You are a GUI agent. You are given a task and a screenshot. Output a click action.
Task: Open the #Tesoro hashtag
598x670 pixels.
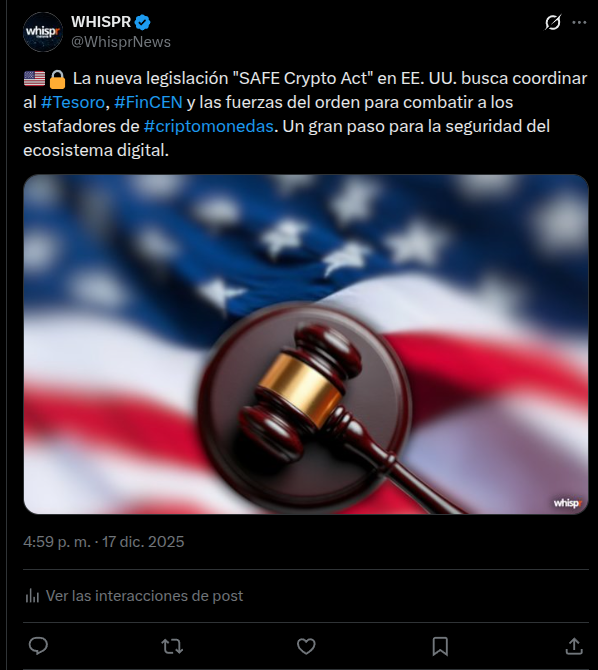point(73,102)
